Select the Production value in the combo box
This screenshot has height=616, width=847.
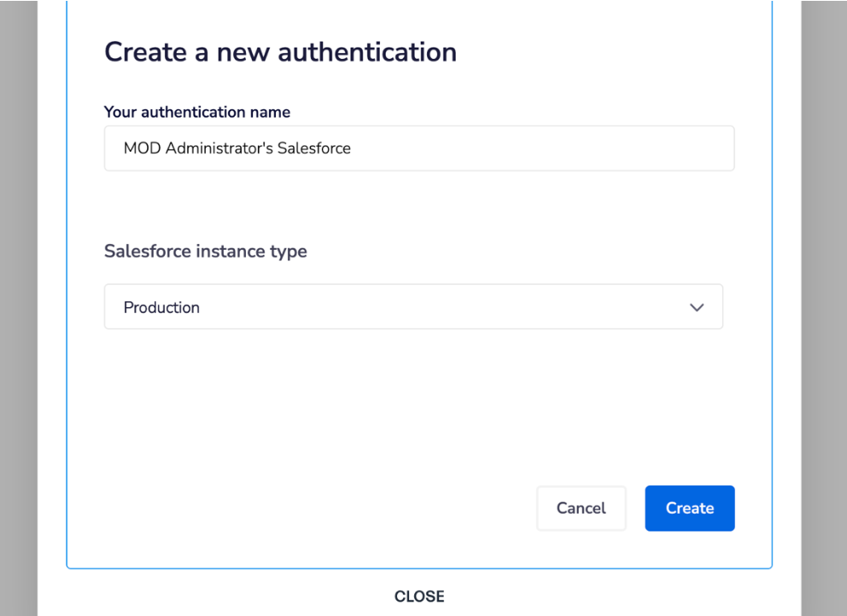coord(162,307)
